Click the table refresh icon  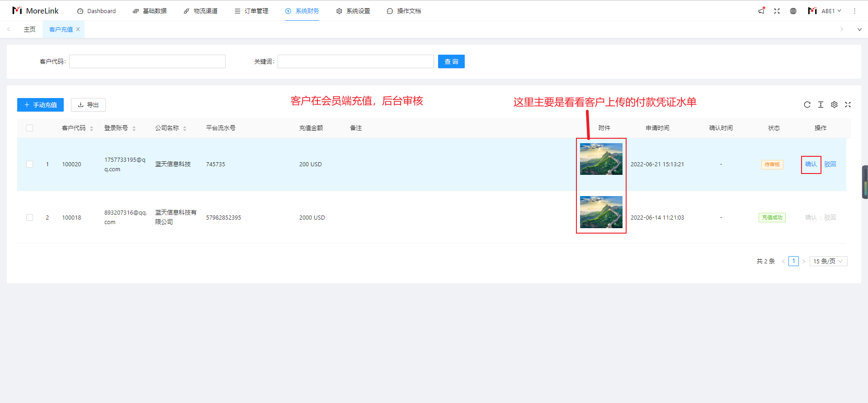coord(807,105)
